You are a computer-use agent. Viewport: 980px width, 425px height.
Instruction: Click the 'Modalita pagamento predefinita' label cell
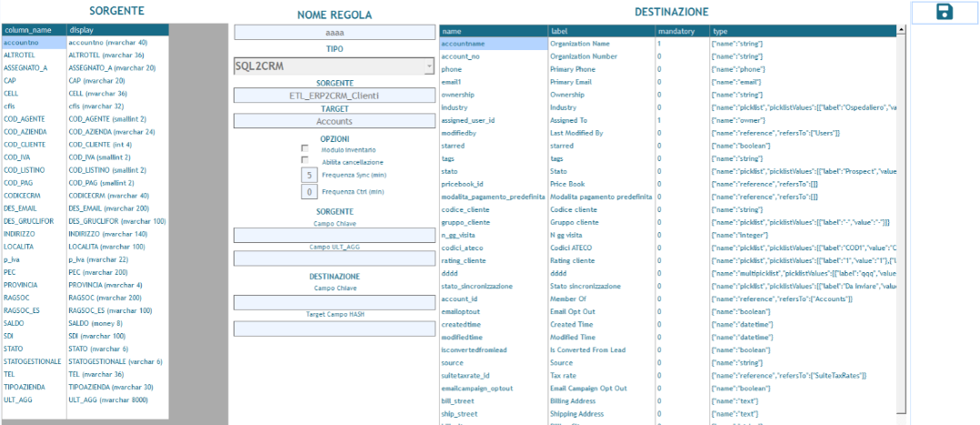pos(601,197)
